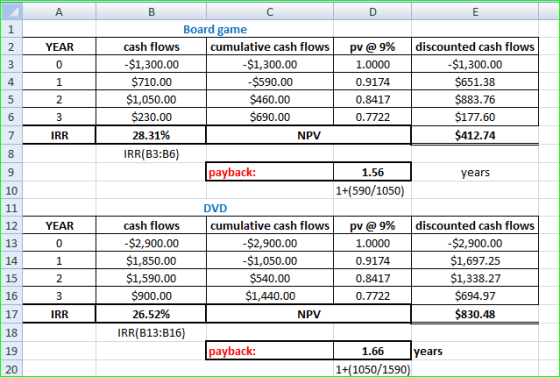
Task: Click the 'DVD' title cell
Action: pyautogui.click(x=215, y=208)
